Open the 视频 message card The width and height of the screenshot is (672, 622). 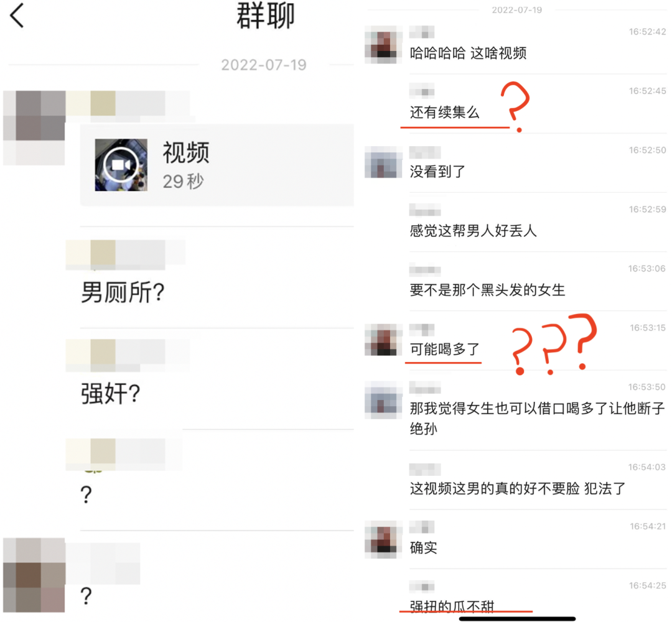[x=217, y=165]
